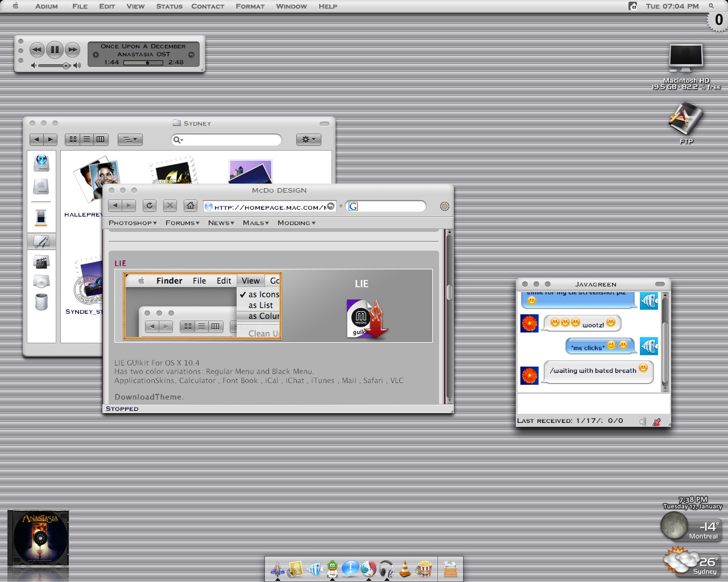Open the Trash in Finder sidebar

click(x=42, y=301)
